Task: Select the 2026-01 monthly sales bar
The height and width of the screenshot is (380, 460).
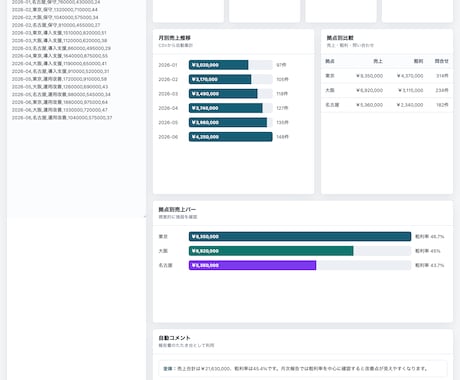Action: [218, 65]
